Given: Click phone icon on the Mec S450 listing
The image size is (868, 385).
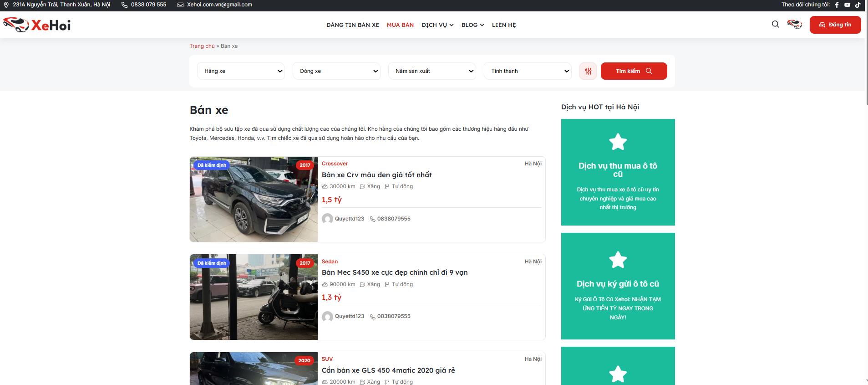Looking at the screenshot, I should point(373,316).
